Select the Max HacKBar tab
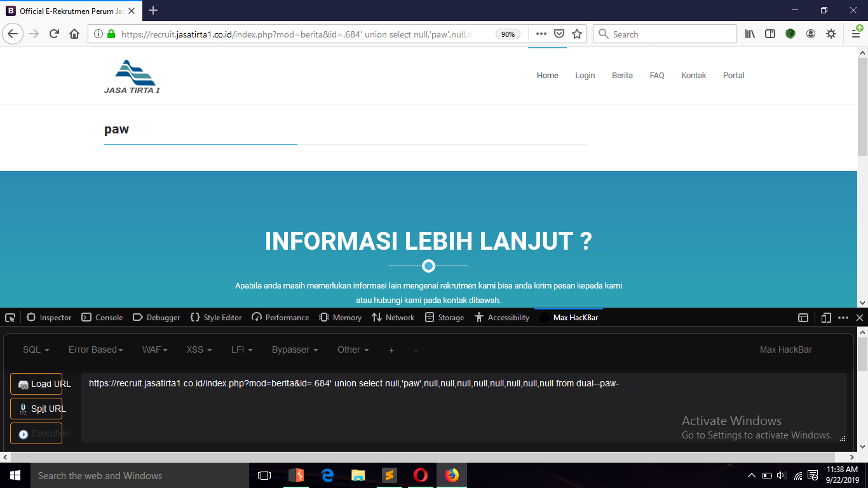Viewport: 868px width, 488px height. pyautogui.click(x=569, y=318)
